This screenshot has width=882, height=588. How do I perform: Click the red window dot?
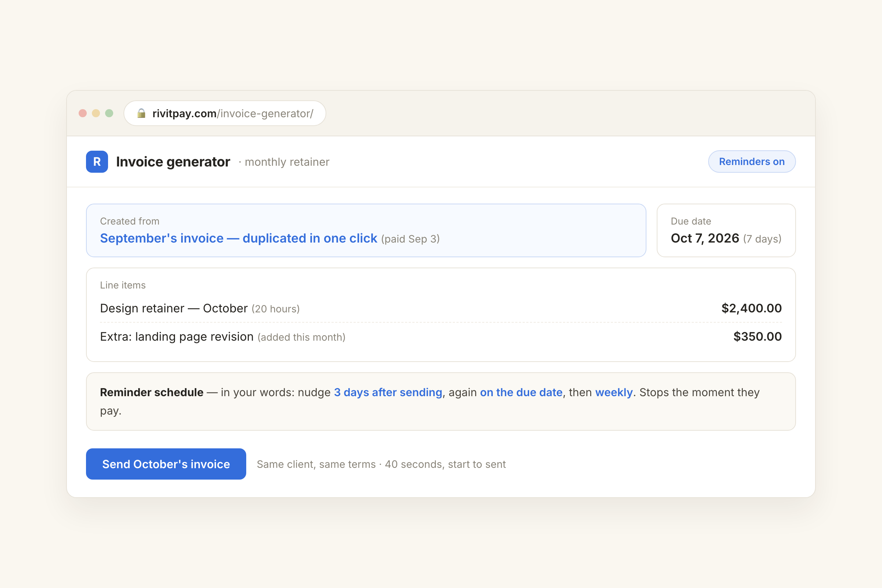tap(83, 113)
